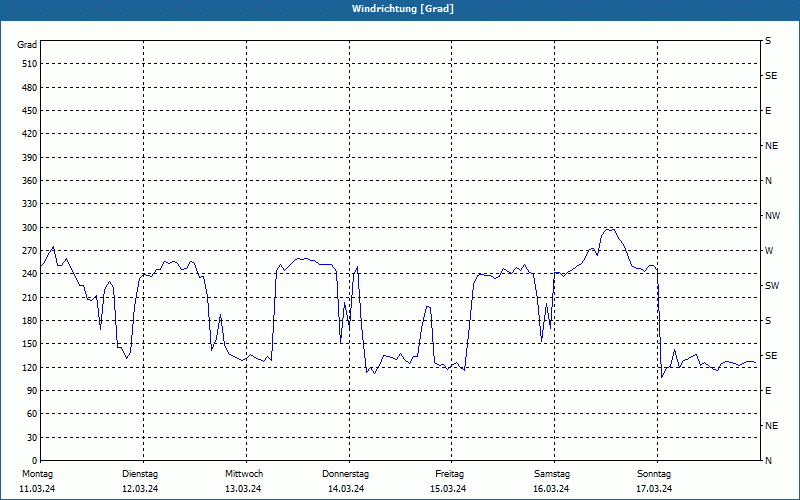Click the '480' y-axis value

(30, 88)
